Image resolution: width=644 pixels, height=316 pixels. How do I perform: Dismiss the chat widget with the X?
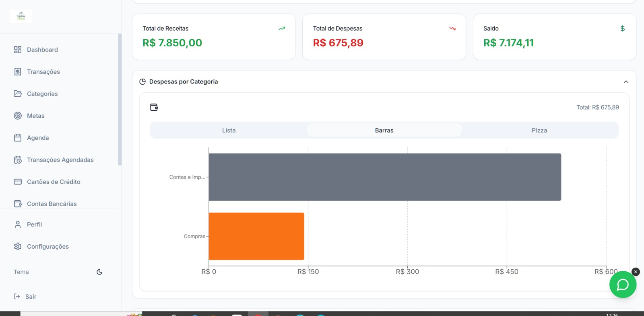[636, 272]
